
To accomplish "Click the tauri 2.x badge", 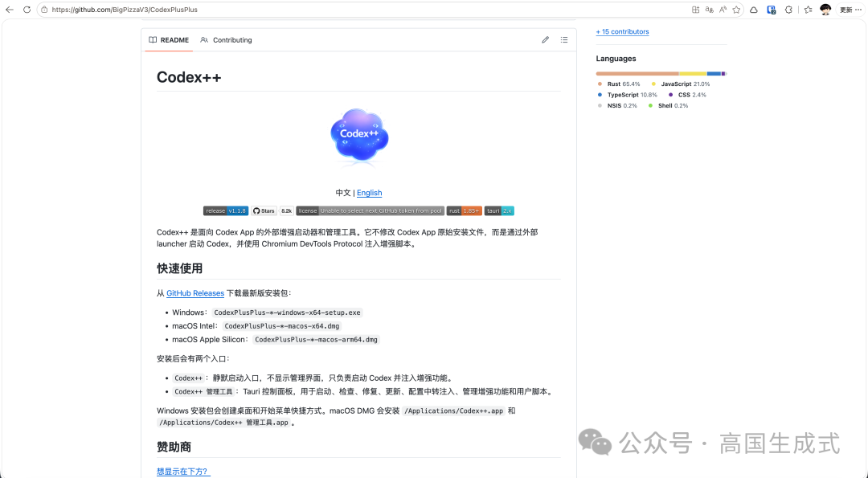I will click(x=499, y=210).
